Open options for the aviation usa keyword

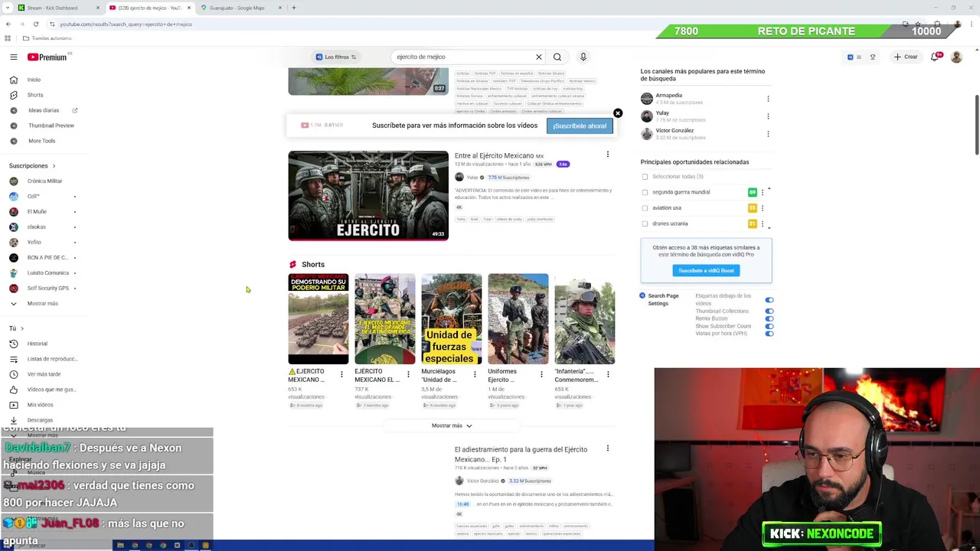763,208
